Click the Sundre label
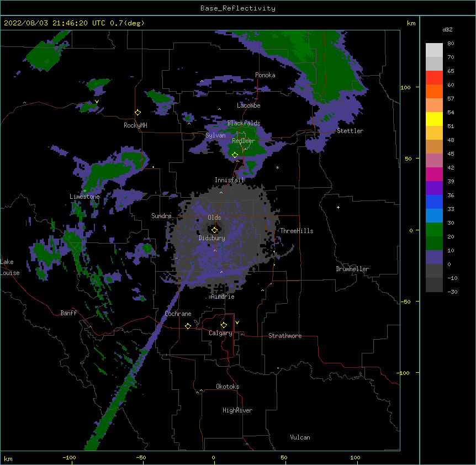 (x=161, y=216)
